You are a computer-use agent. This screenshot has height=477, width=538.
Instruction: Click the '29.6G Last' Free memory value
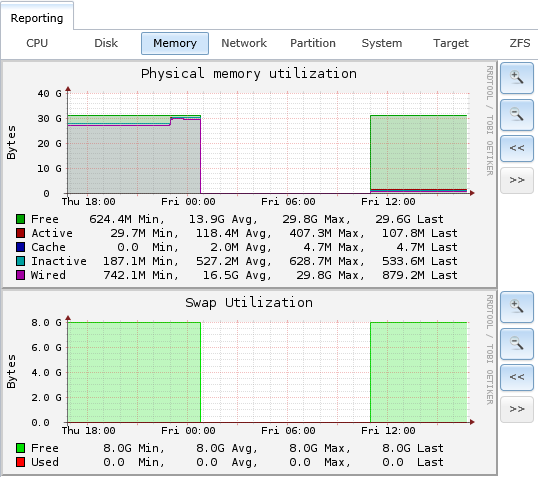[409, 219]
